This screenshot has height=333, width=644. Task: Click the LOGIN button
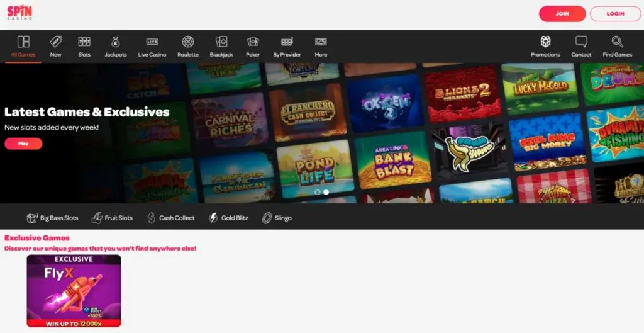[x=615, y=14]
